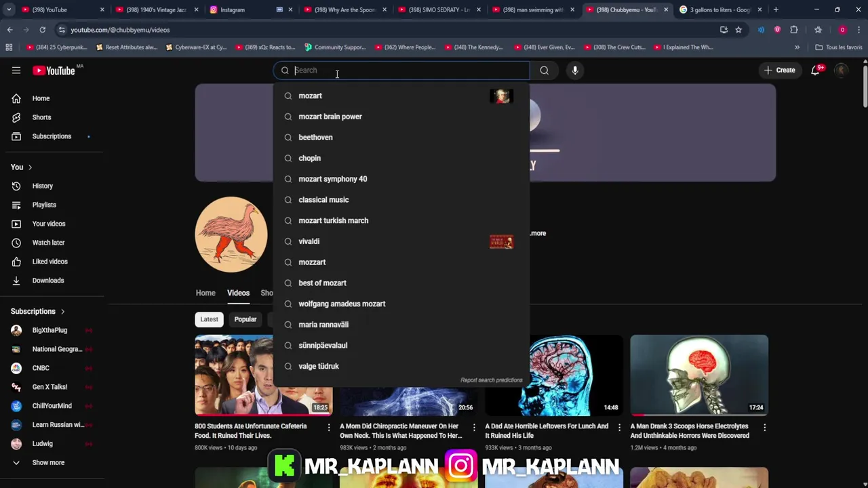This screenshot has width=868, height=488.
Task: Click the search magnifier button
Action: pos(544,70)
